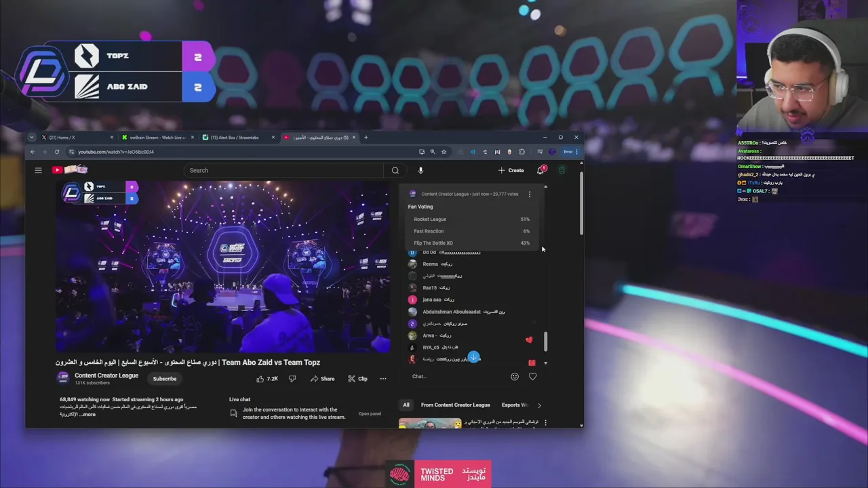The height and width of the screenshot is (488, 868).
Task: Open Content Creator League channel name
Action: click(x=106, y=375)
